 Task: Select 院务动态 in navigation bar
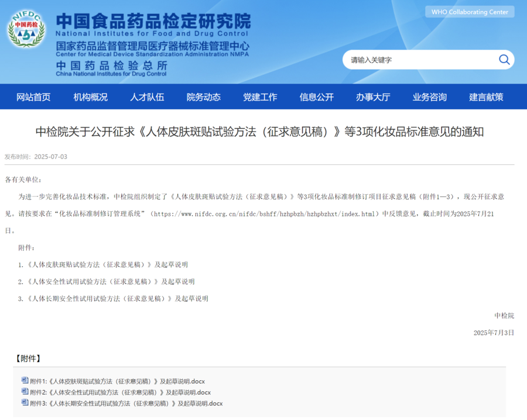click(203, 97)
